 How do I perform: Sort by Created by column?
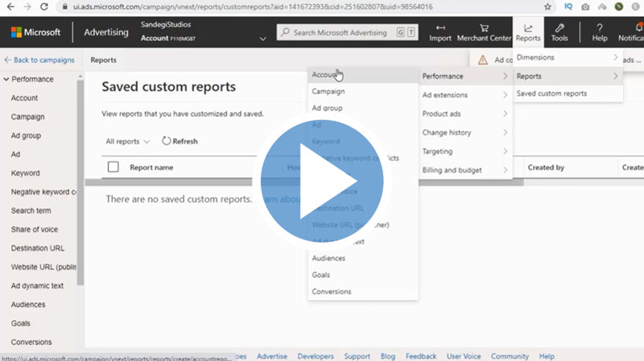(x=546, y=167)
